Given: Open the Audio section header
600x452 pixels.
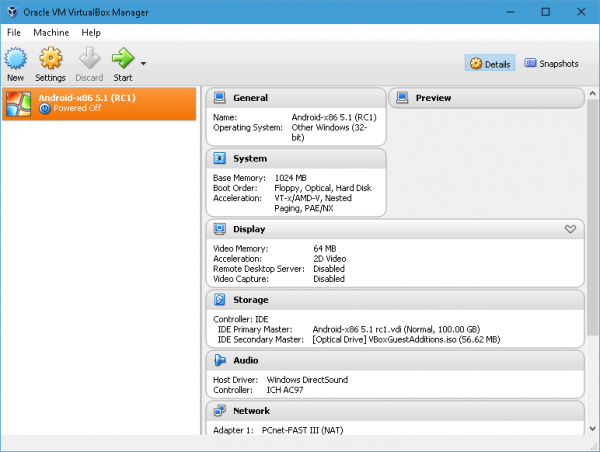Looking at the screenshot, I should [x=395, y=360].
